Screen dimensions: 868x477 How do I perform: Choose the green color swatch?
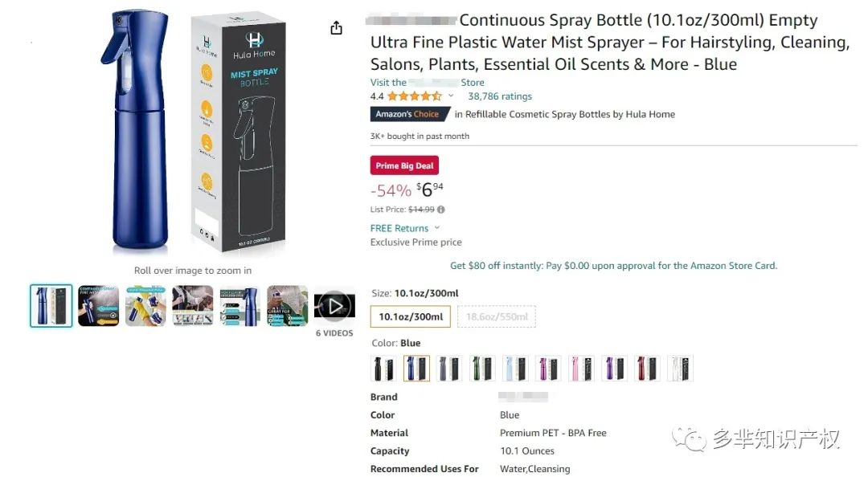(482, 369)
